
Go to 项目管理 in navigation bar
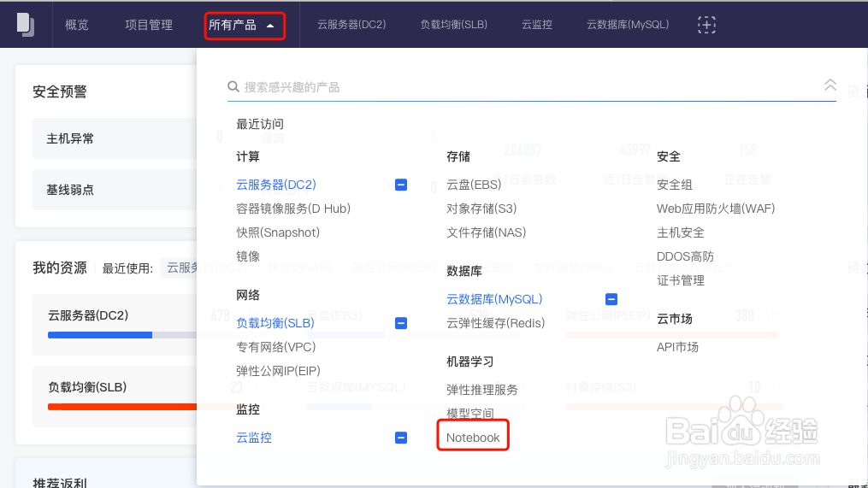pyautogui.click(x=148, y=25)
